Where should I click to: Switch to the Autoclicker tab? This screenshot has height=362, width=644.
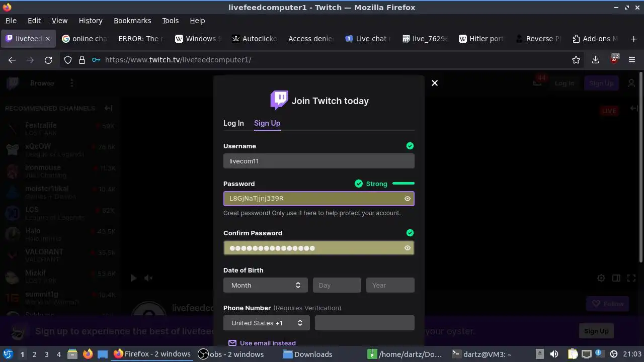coord(254,39)
